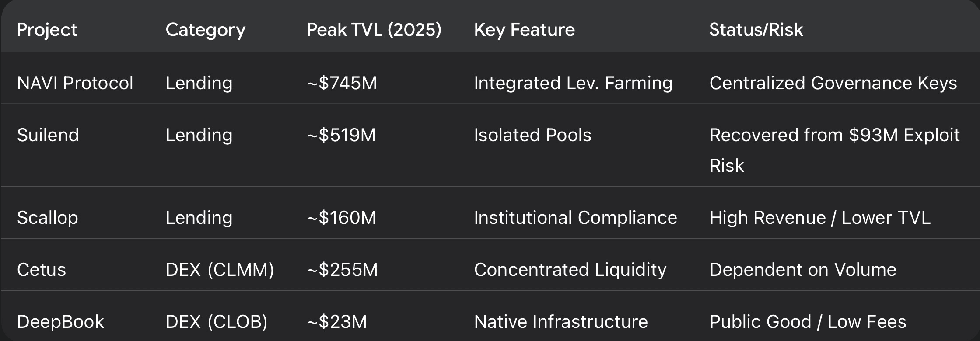
Task: Click the Public Good / Low Fees cell
Action: click(x=808, y=322)
